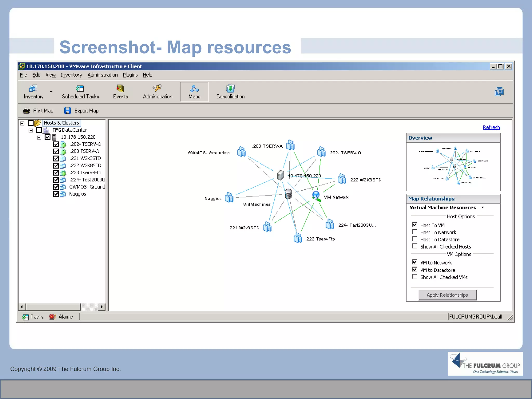Collapse the TFG DataCenter tree node

click(x=31, y=130)
